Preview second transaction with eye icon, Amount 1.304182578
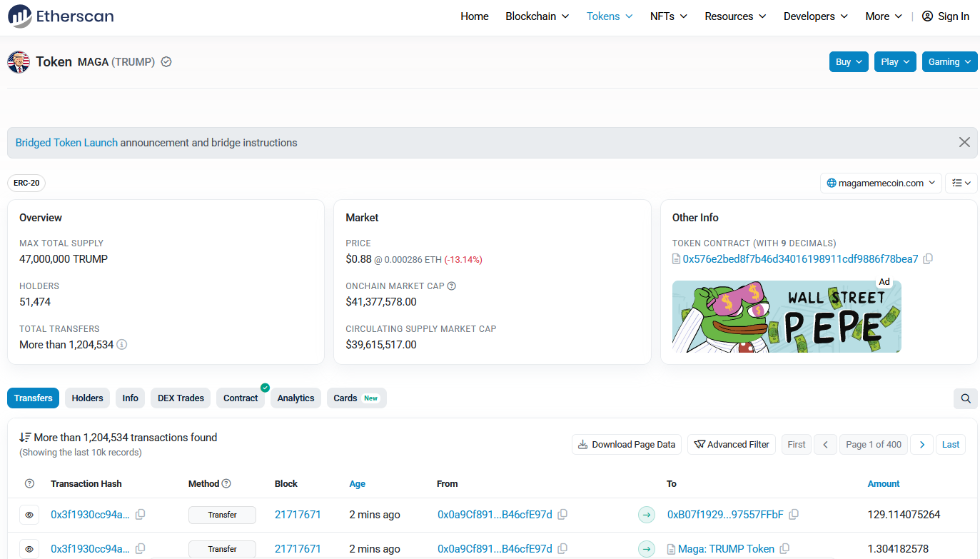This screenshot has width=980, height=559. point(29,548)
